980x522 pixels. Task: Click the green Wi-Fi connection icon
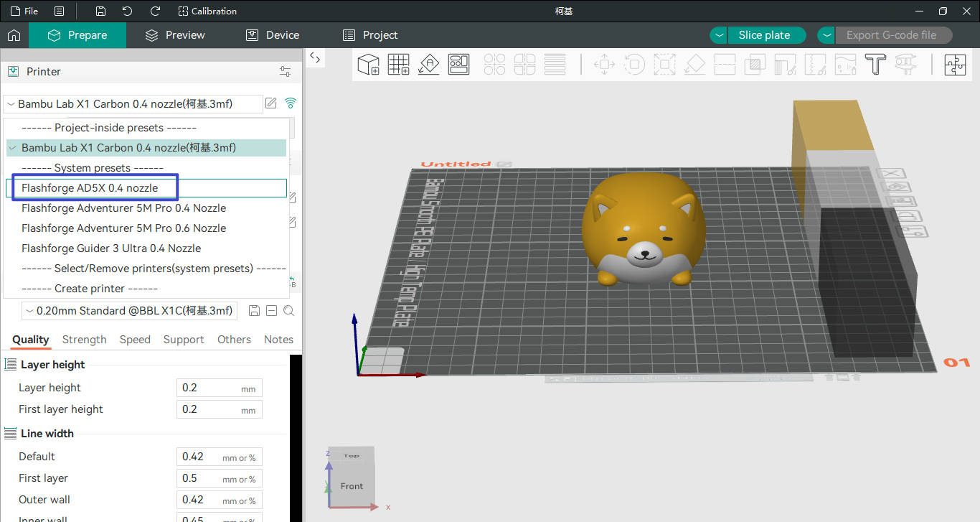click(x=290, y=103)
